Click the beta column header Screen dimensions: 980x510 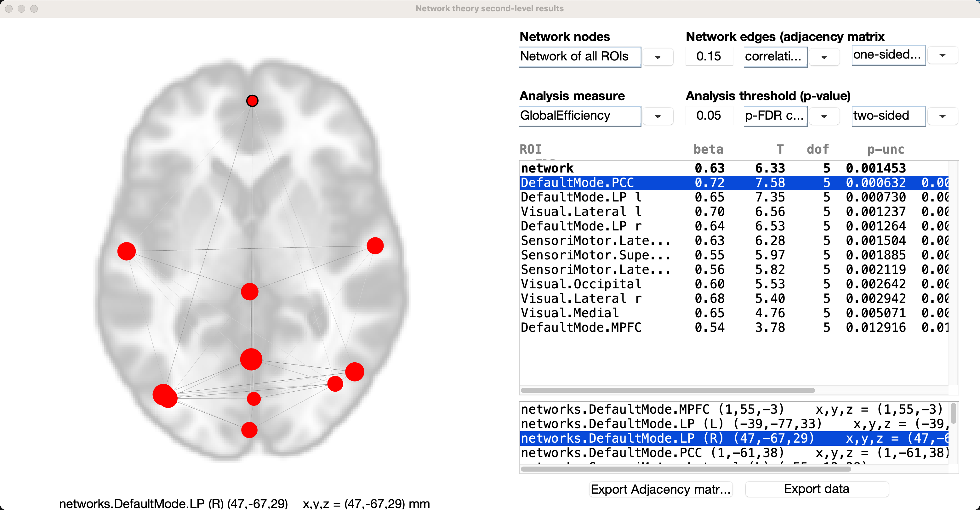tap(708, 150)
